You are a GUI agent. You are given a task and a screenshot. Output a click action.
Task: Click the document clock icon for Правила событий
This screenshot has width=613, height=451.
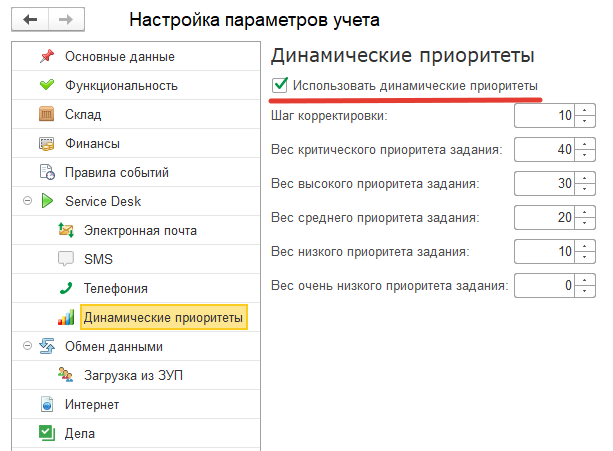(47, 172)
